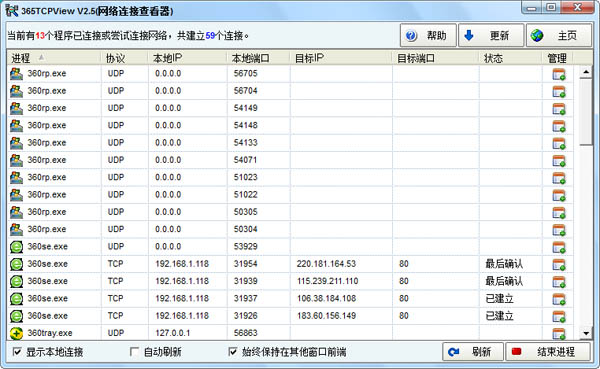Viewport: 600px width, 369px height.
Task: Click 360tray.exe process icon
Action: pos(16,333)
